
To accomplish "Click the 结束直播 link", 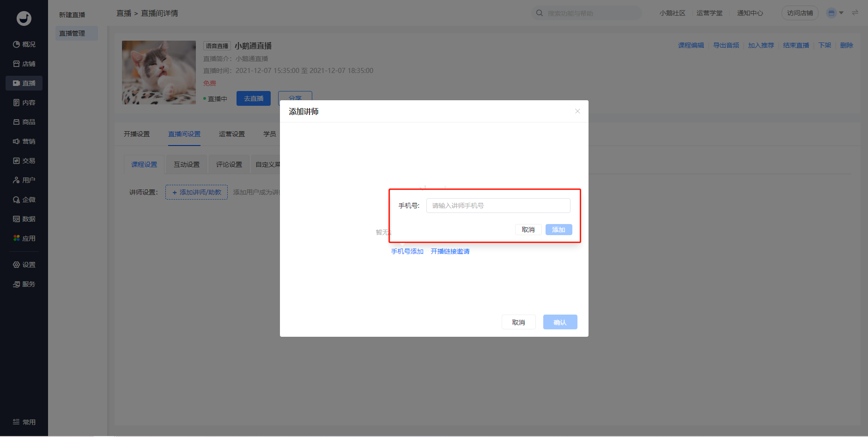I will point(796,45).
